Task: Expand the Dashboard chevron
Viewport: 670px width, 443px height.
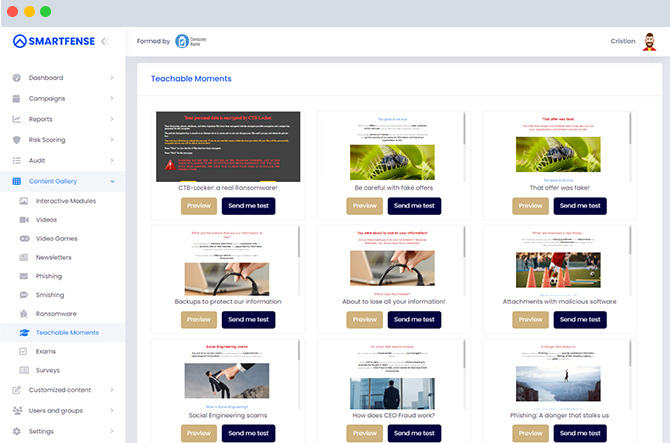Action: pos(112,78)
